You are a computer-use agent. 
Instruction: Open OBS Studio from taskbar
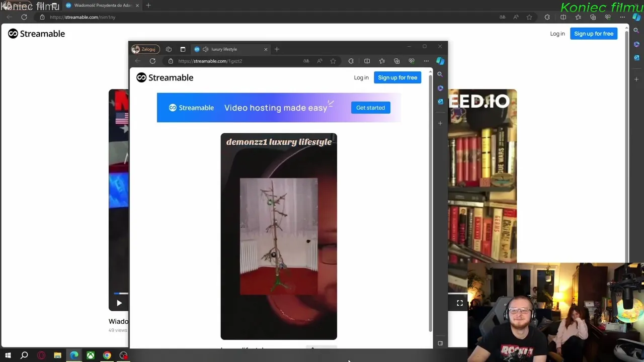pyautogui.click(x=123, y=355)
